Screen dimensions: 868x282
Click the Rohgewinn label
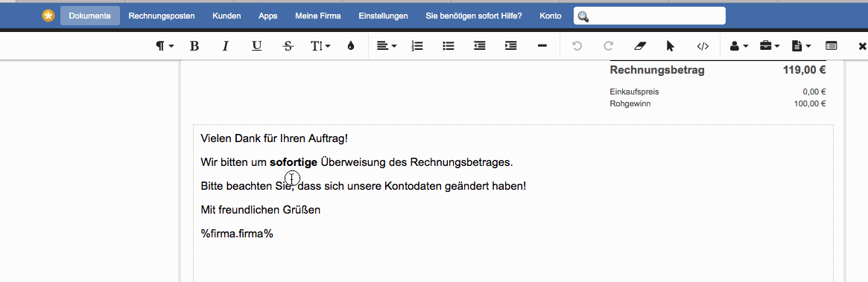pyautogui.click(x=630, y=103)
